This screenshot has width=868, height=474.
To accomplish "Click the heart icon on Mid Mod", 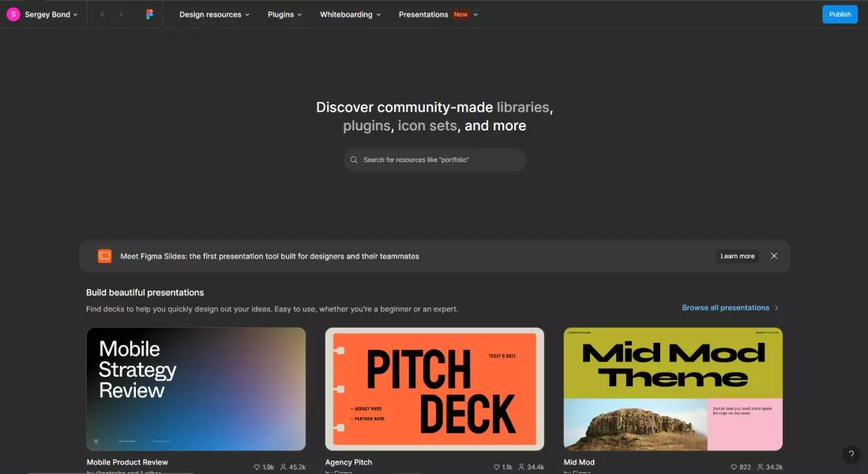I will click(734, 468).
